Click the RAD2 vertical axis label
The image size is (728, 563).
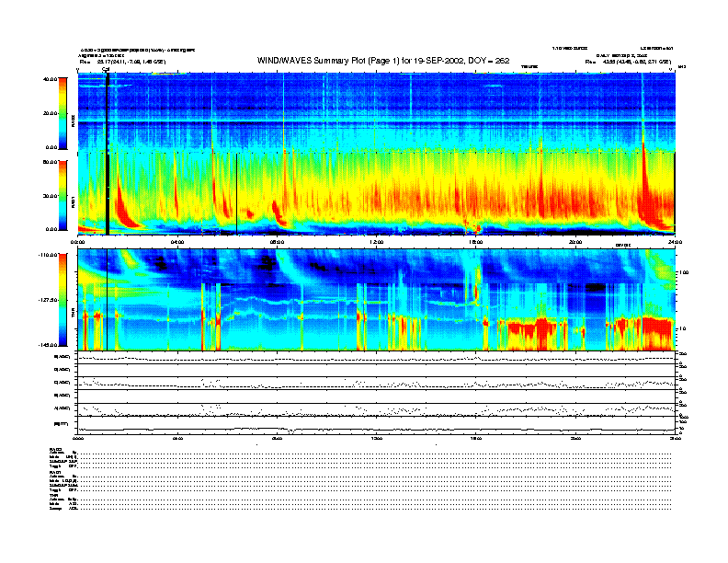(73, 121)
